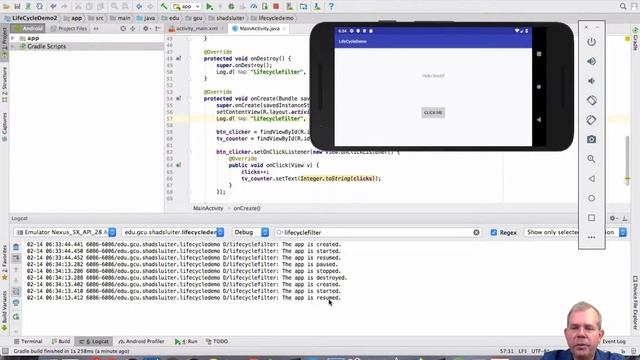Screen dimensions: 640x360
Task: Rotate emulator left icon
Action: [x=591, y=100]
